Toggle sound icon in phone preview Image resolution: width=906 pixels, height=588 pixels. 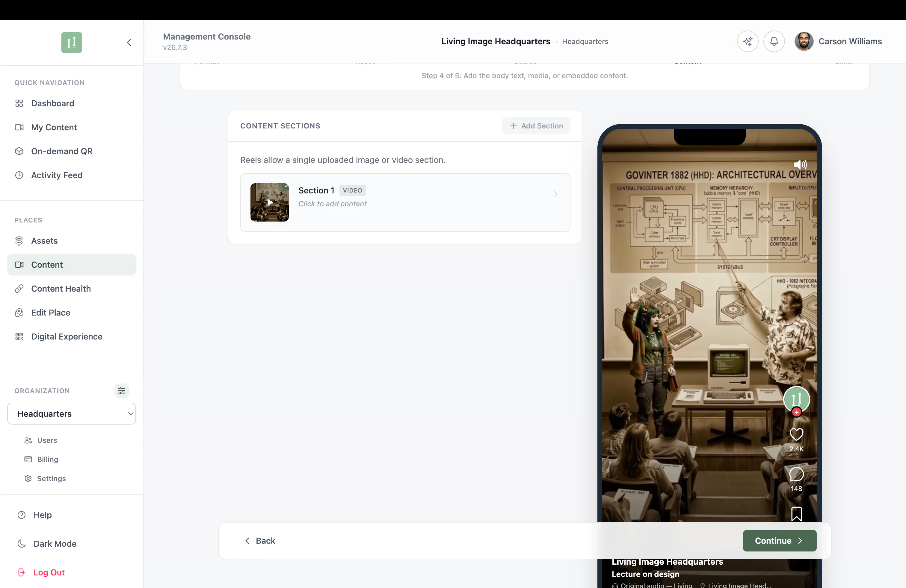tap(800, 164)
